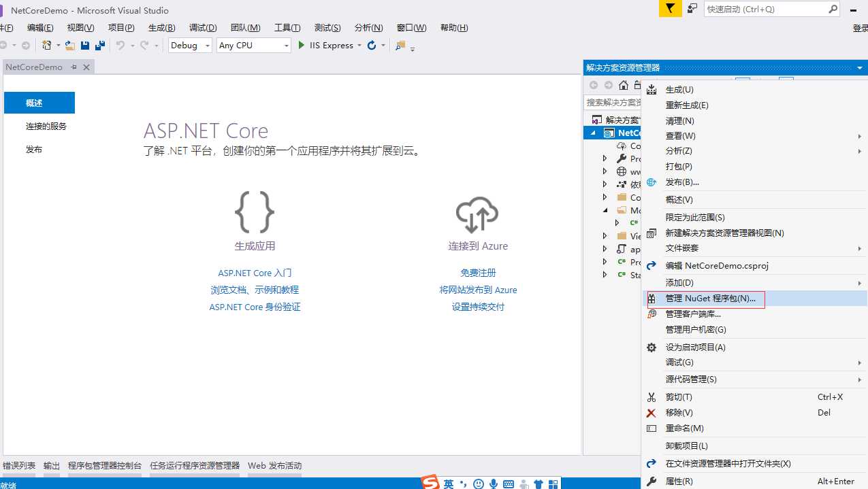The image size is (868, 489).
Task: Start debugging with green IIS Express play icon
Action: (x=302, y=46)
